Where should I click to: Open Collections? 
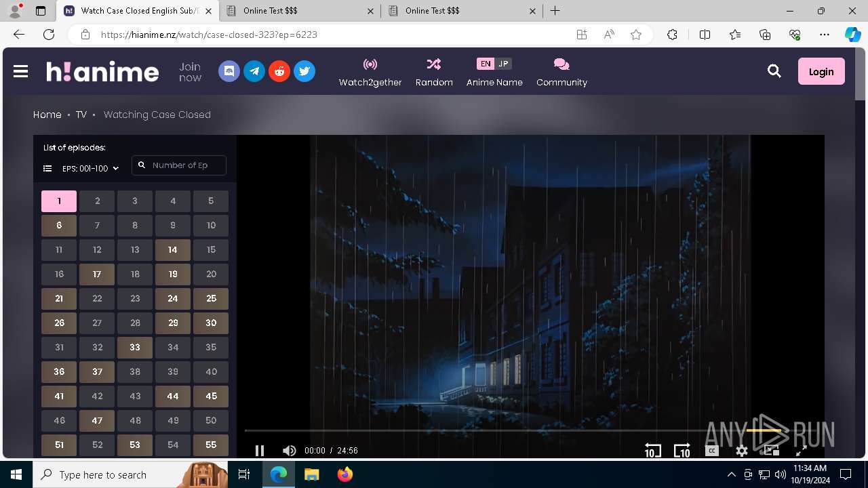[x=765, y=35]
